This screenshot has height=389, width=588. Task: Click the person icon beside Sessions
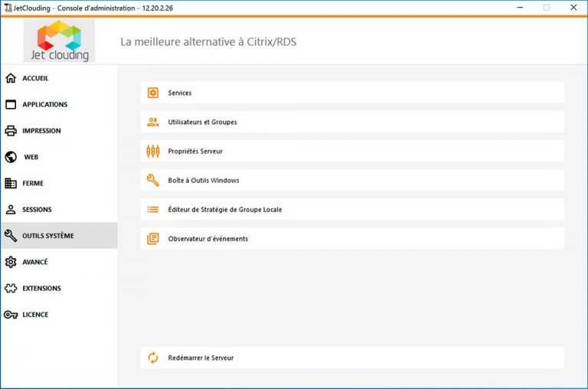point(11,209)
